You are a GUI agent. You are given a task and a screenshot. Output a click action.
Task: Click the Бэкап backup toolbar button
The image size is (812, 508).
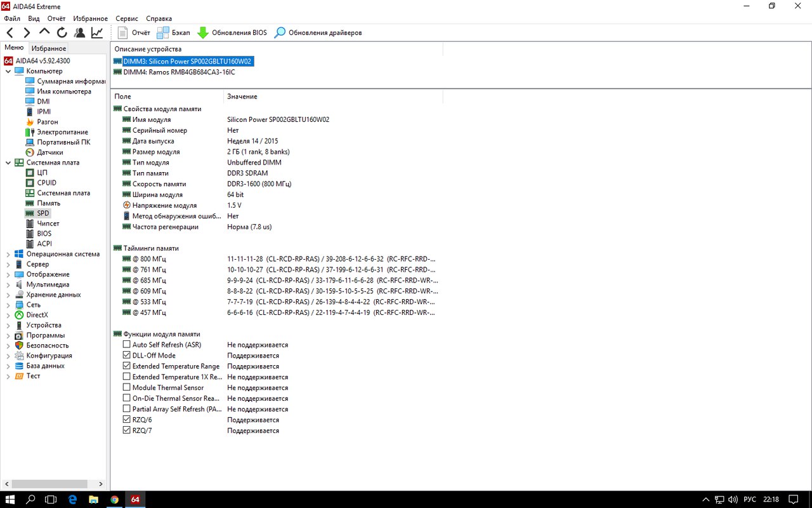pyautogui.click(x=173, y=32)
